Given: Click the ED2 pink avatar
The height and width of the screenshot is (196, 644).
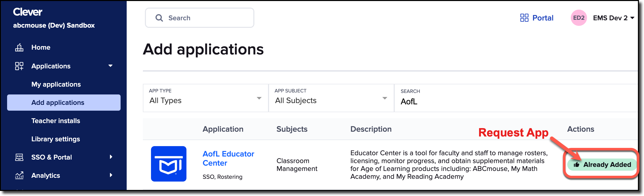Looking at the screenshot, I should point(579,18).
